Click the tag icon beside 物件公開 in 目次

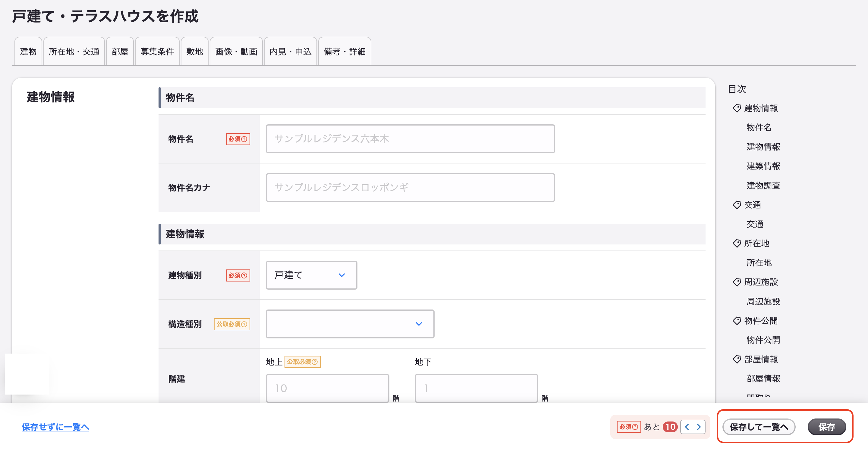(x=737, y=320)
